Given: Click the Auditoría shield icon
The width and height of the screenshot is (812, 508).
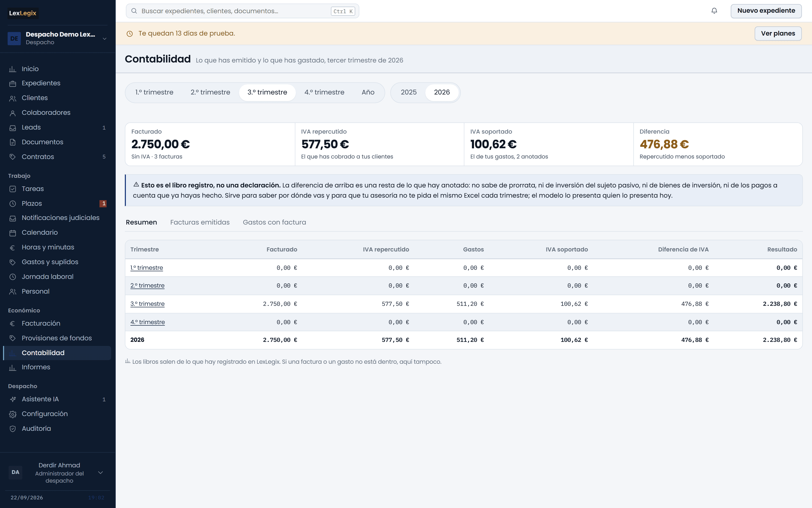Looking at the screenshot, I should point(12,429).
